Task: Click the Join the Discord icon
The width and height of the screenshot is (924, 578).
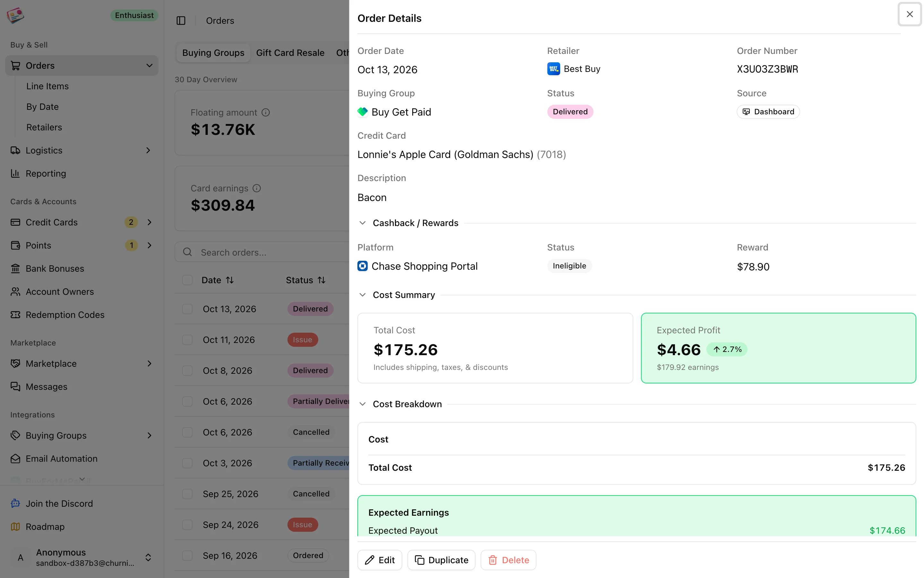Action: click(x=15, y=504)
